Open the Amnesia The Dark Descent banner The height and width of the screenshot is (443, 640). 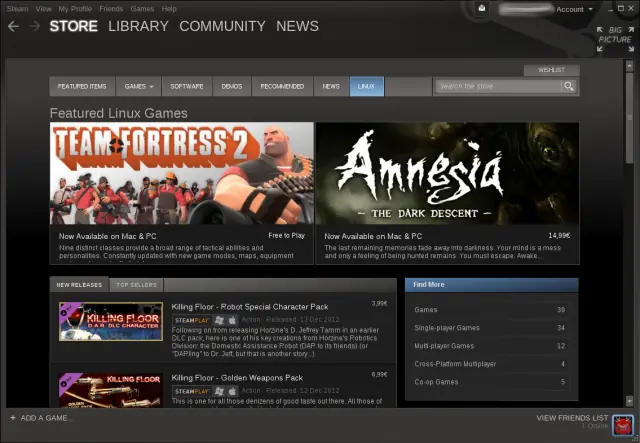[x=447, y=173]
